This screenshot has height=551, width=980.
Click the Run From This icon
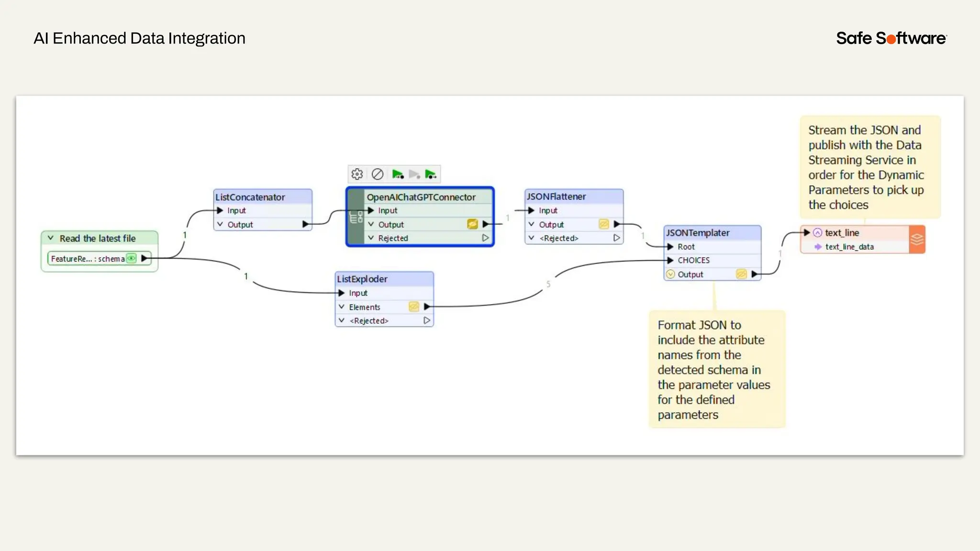(431, 174)
